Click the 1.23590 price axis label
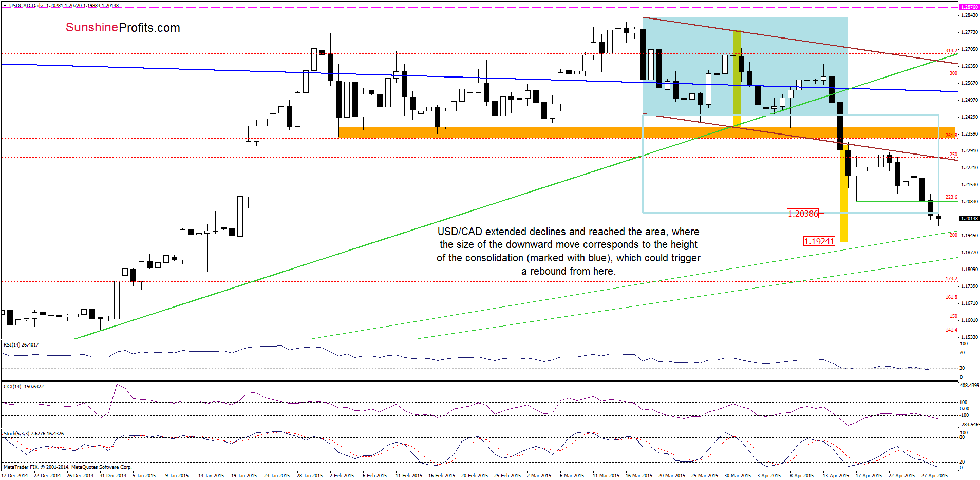 (x=970, y=134)
